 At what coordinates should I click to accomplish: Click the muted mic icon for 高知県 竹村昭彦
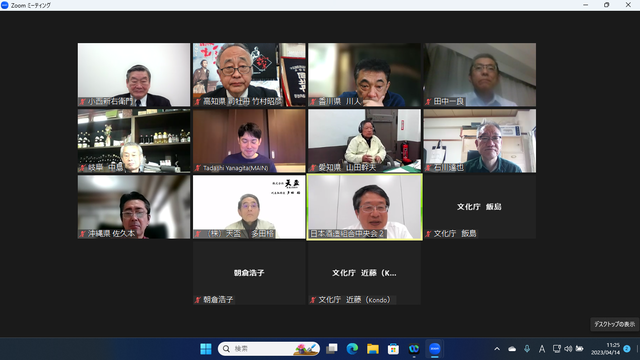click(x=198, y=102)
